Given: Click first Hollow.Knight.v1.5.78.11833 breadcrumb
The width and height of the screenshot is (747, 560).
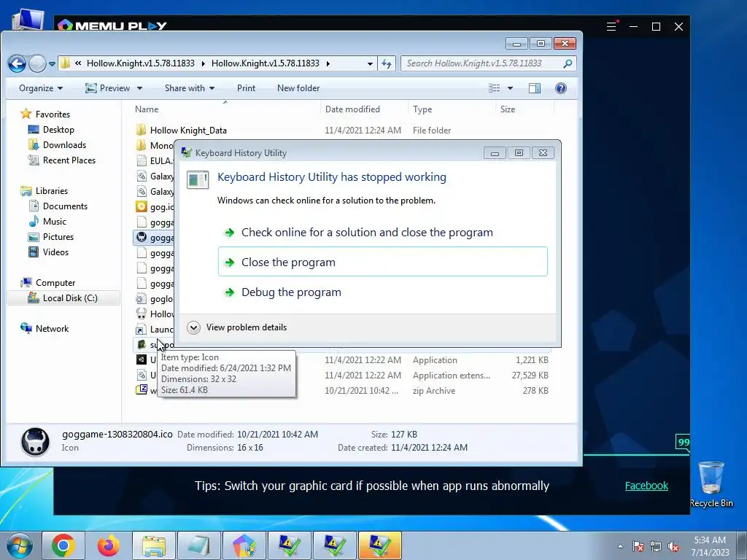Looking at the screenshot, I should click(x=141, y=63).
